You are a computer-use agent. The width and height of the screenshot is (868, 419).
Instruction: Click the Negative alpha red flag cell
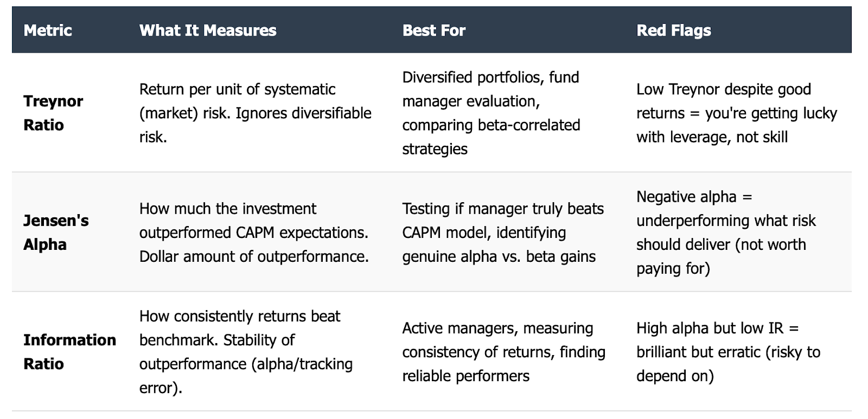click(x=726, y=232)
